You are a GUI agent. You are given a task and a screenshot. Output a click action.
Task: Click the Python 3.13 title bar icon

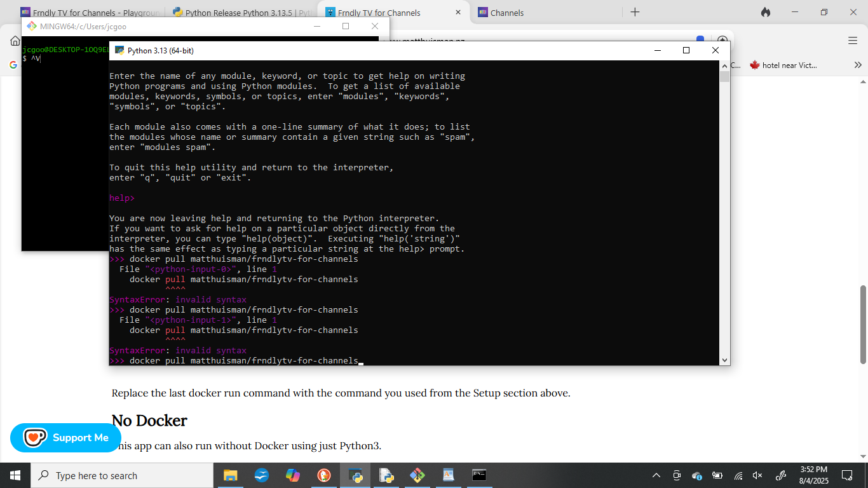[x=119, y=51]
